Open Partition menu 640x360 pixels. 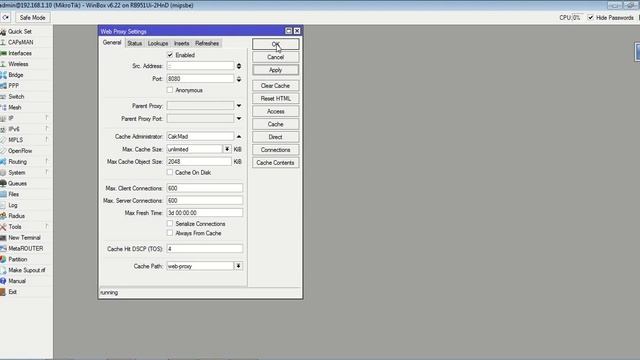pyautogui.click(x=18, y=259)
